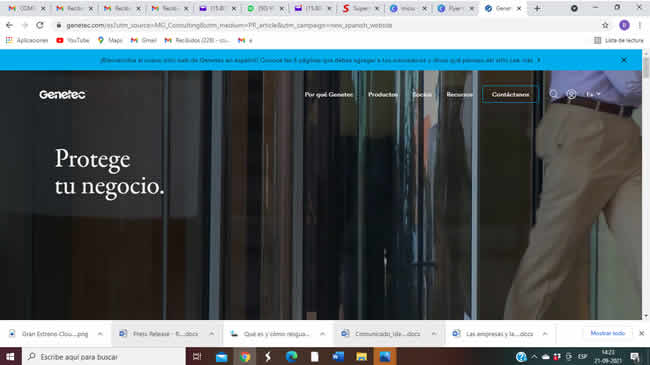Expand options for Las empresas docx download
This screenshot has height=365, width=650.
pyautogui.click(x=545, y=333)
